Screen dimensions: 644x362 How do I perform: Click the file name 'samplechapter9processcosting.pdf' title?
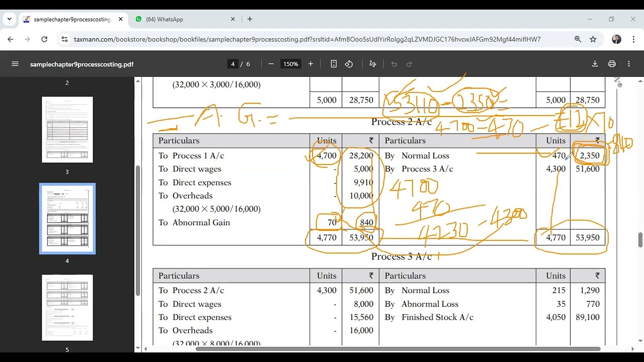point(82,64)
